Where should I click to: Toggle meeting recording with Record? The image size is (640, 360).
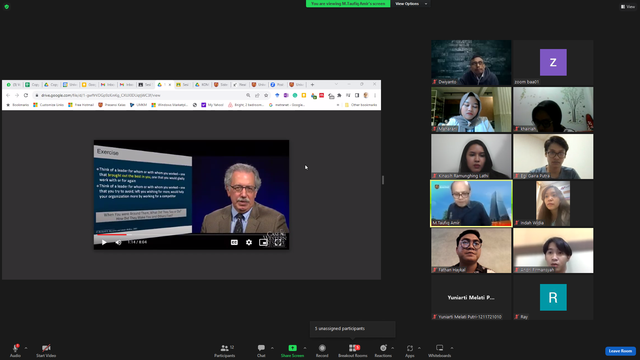[x=322, y=350]
